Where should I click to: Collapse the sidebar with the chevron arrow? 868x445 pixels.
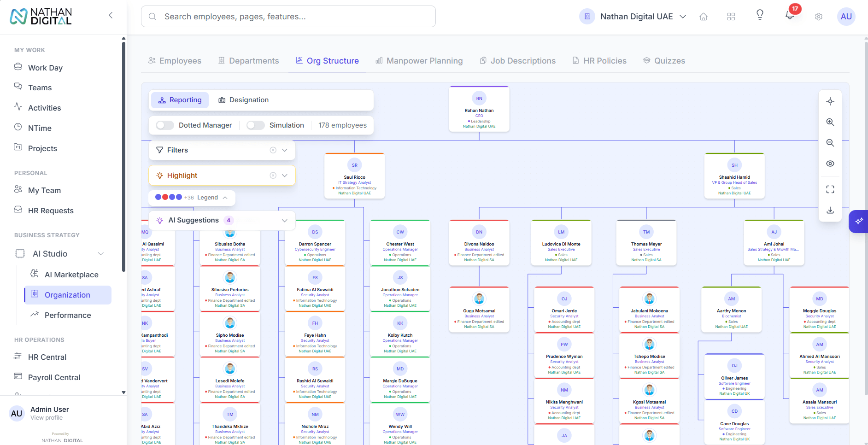[111, 15]
